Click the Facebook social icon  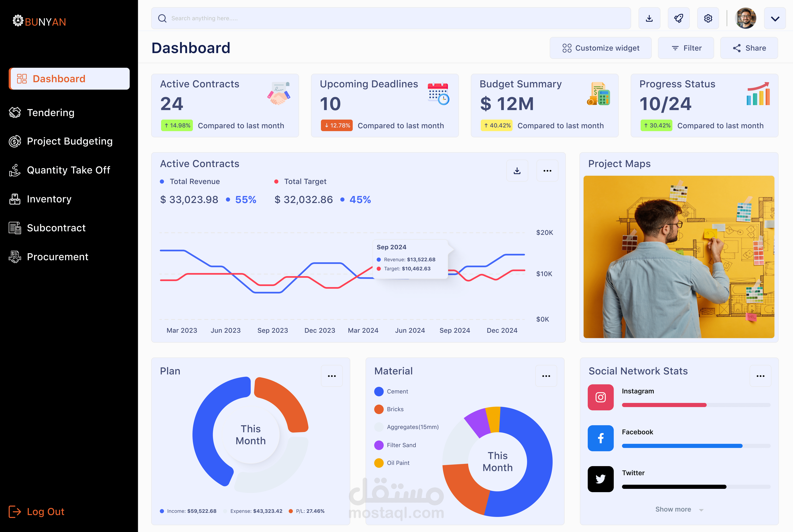pos(600,438)
